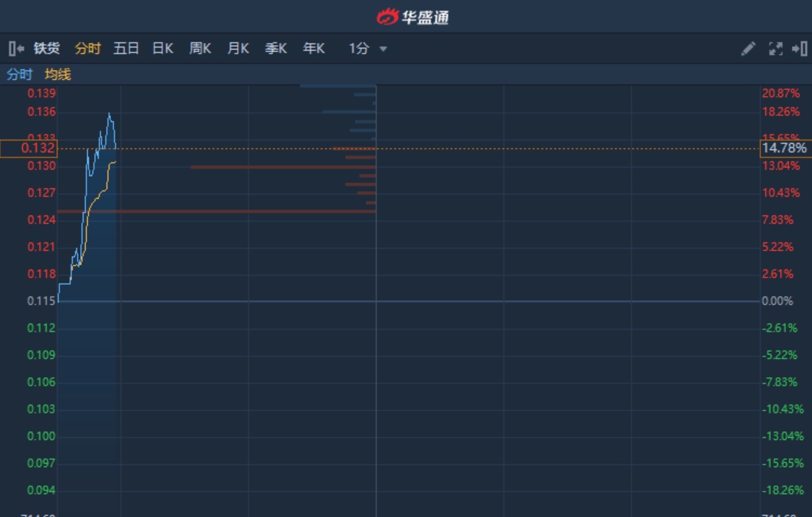Click the 0.103 price axis label
812x517 pixels.
tap(41, 410)
